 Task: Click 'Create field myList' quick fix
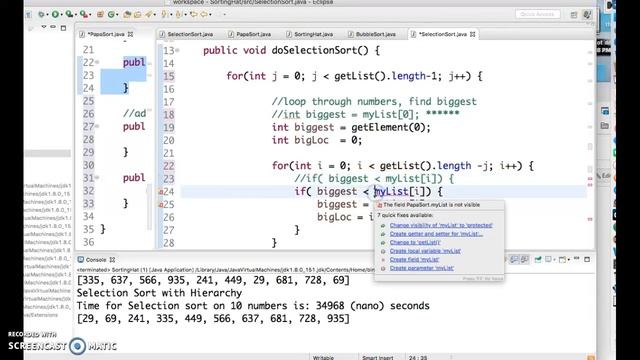coord(414,260)
